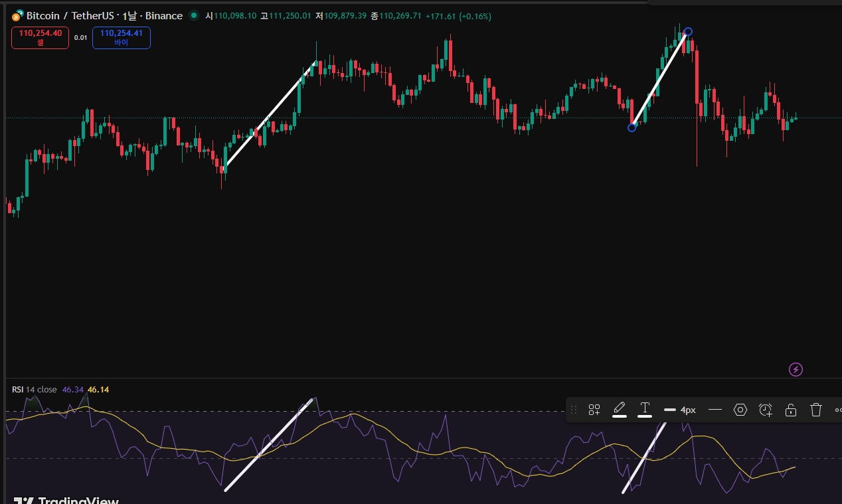This screenshot has height=504, width=842.
Task: Open the line style dropdown
Action: coord(715,410)
